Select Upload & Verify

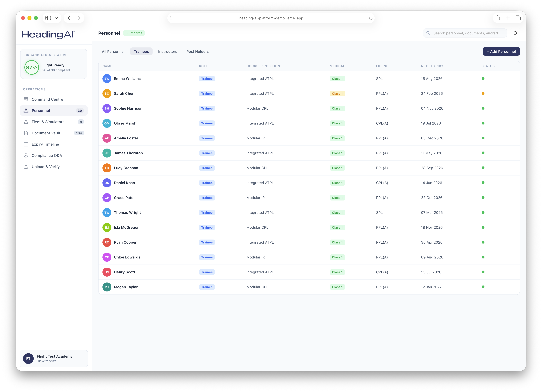click(x=46, y=167)
